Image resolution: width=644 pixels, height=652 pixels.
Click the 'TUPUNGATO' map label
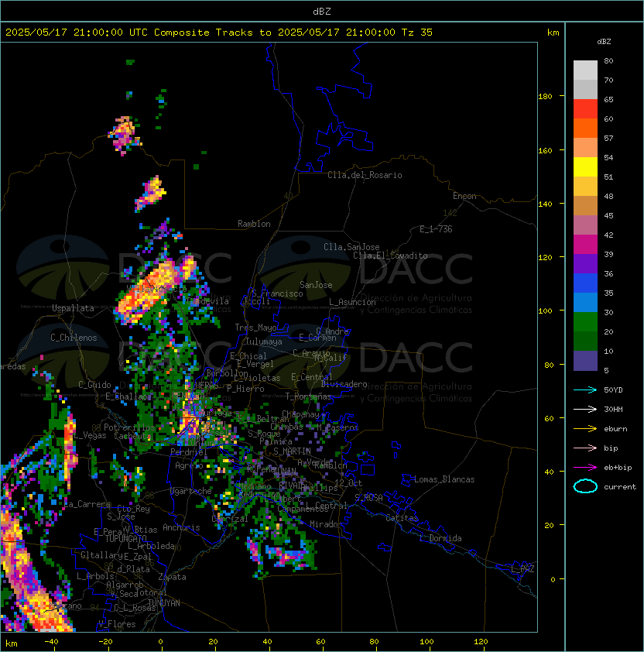(125, 539)
